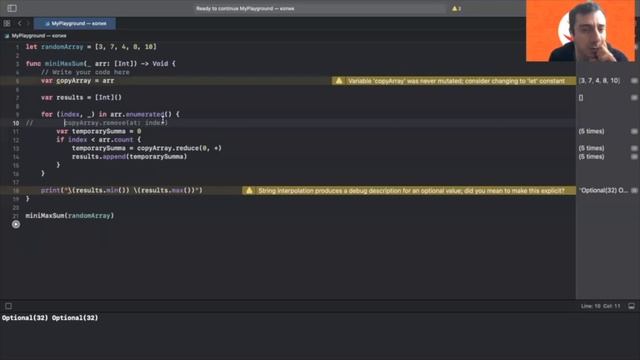Image resolution: width=640 pixels, height=360 pixels.
Task: Toggle the console pane icon at bottom right
Action: pyautogui.click(x=631, y=306)
